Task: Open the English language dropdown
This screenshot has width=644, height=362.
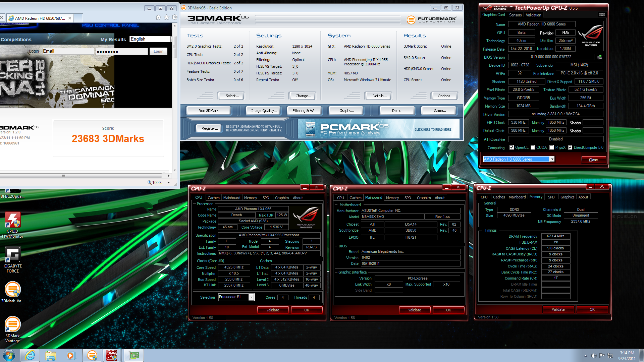Action: click(x=150, y=39)
